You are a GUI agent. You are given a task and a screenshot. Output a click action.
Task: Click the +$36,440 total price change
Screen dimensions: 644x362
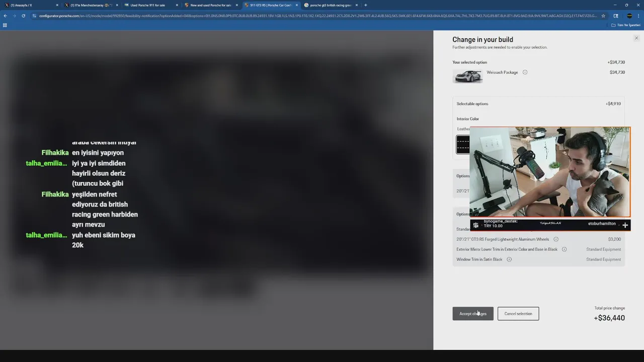click(x=609, y=318)
